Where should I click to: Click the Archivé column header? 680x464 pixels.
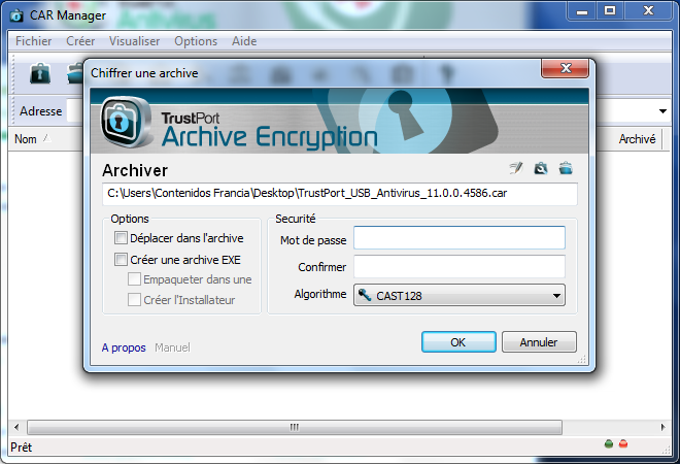[637, 139]
